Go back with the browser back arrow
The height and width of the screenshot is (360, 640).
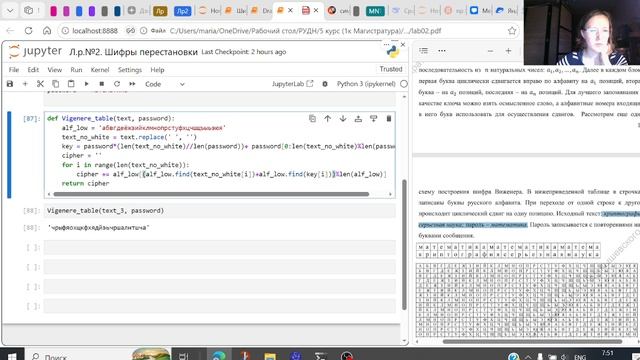point(10,31)
